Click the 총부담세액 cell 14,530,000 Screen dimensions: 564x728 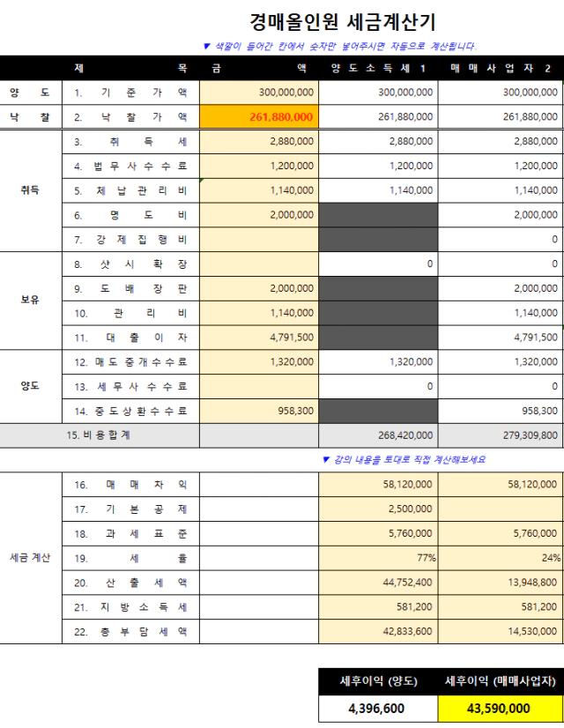501,631
